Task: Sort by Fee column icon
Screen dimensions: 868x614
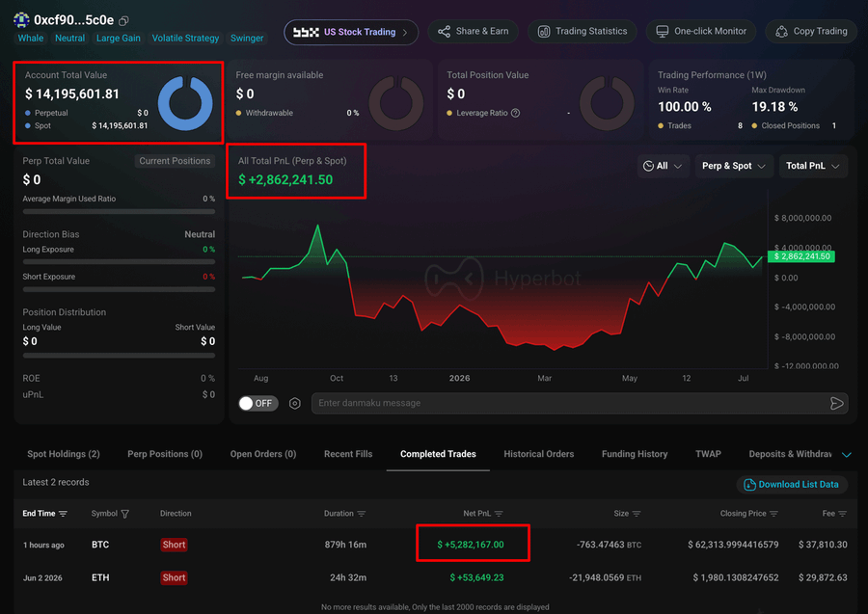Action: point(843,514)
